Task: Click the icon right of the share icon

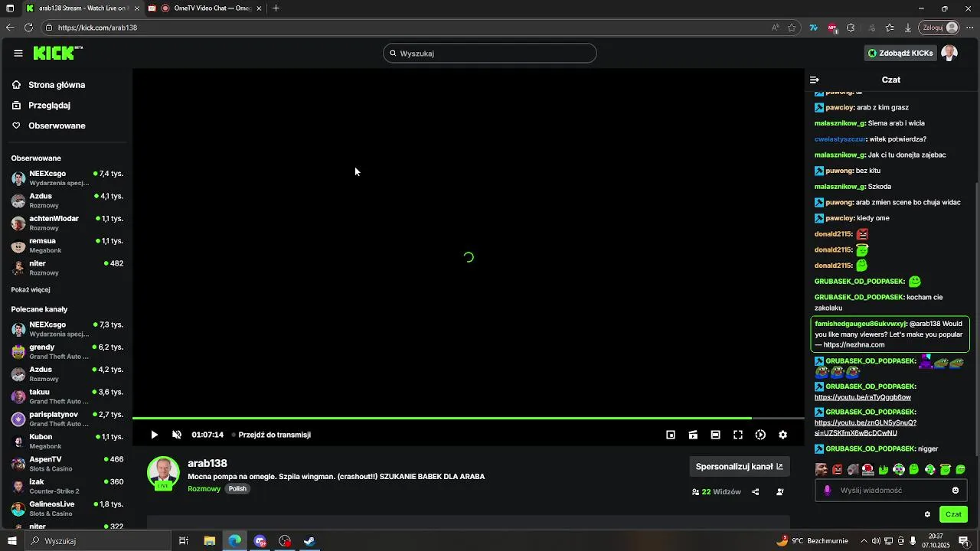Action: (780, 492)
